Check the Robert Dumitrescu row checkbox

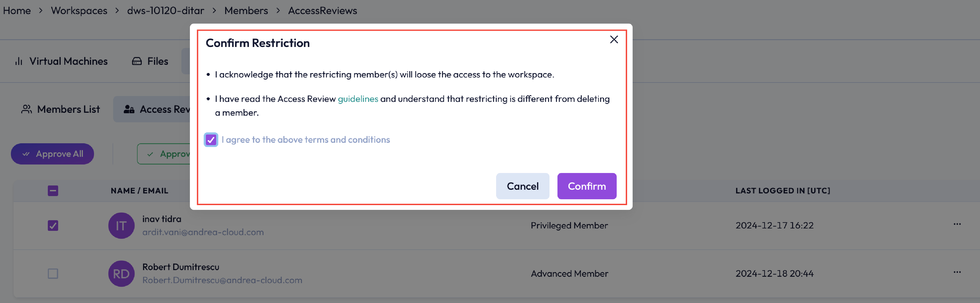tap(53, 273)
